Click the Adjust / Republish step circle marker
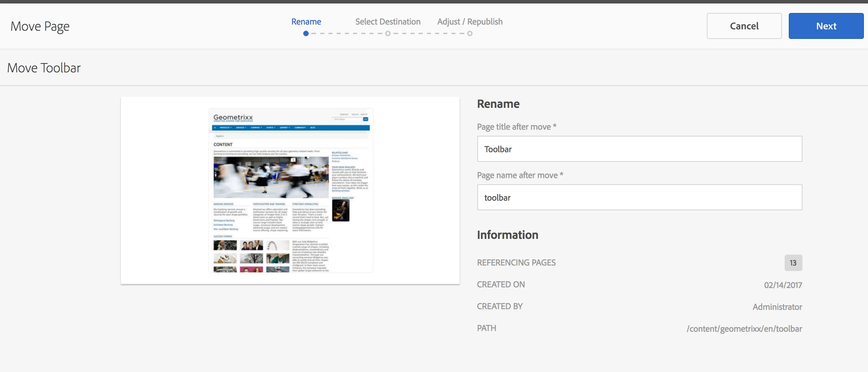Viewport: 868px width, 372px height. [x=470, y=33]
